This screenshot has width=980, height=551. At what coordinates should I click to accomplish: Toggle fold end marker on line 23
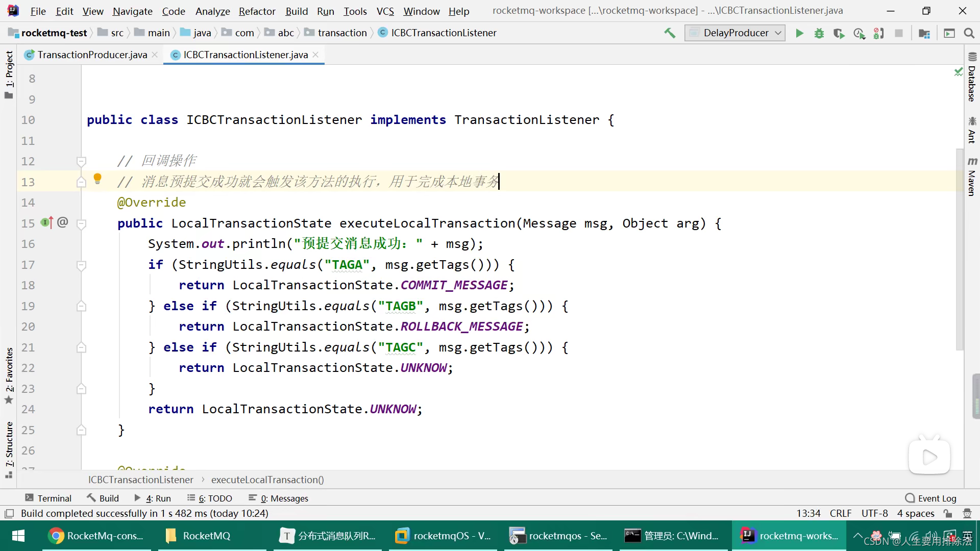pyautogui.click(x=81, y=389)
